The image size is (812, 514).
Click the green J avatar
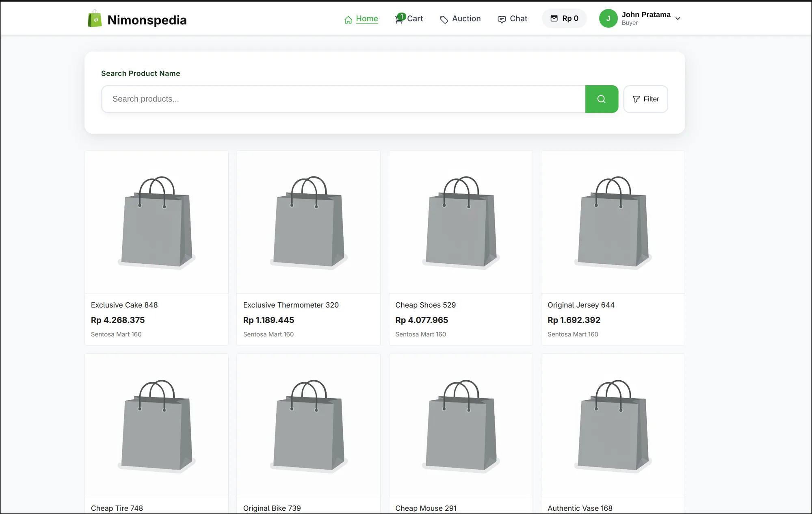tap(608, 18)
